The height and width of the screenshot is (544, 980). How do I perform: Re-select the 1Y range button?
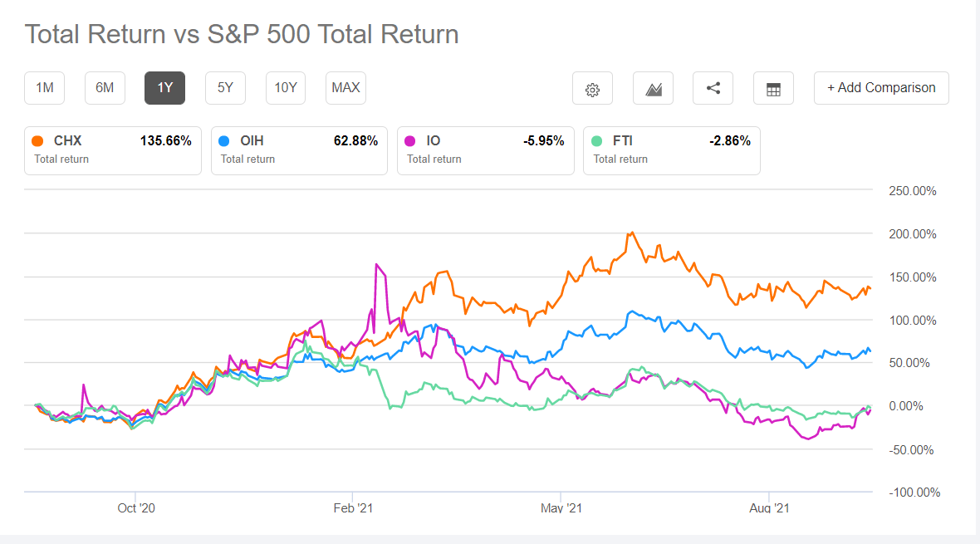coord(164,87)
